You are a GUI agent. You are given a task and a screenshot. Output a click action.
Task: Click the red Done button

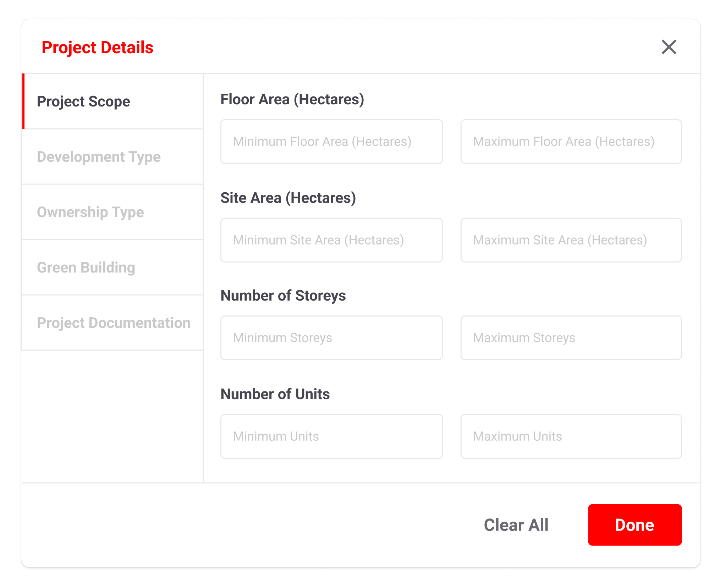(x=634, y=525)
